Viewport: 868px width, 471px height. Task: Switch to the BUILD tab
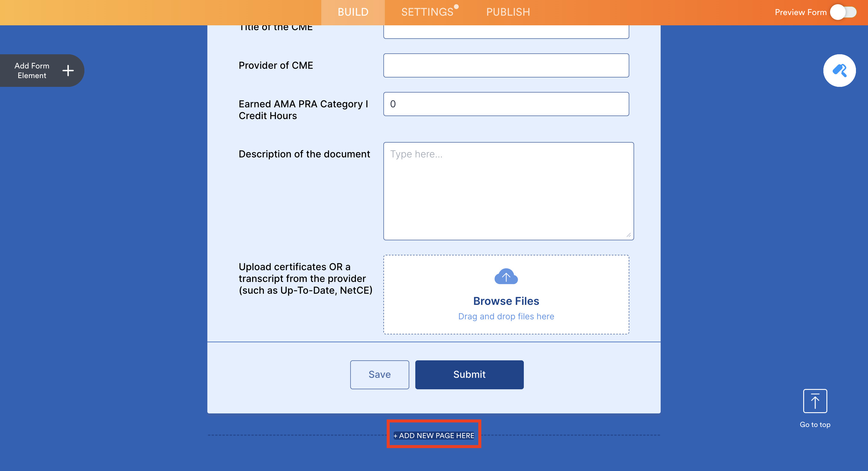353,12
